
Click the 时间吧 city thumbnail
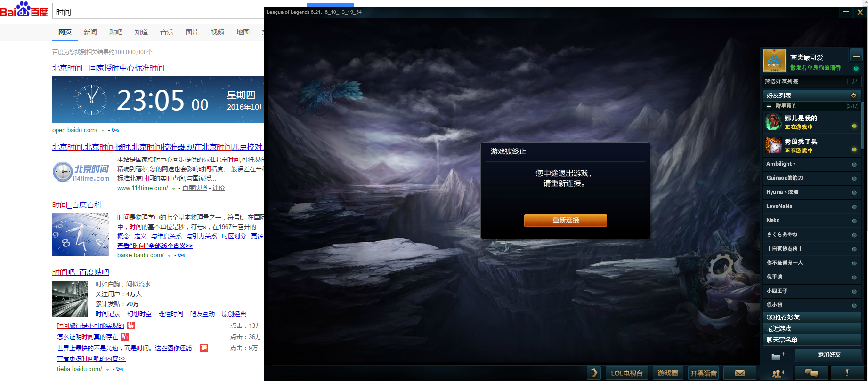click(x=70, y=299)
